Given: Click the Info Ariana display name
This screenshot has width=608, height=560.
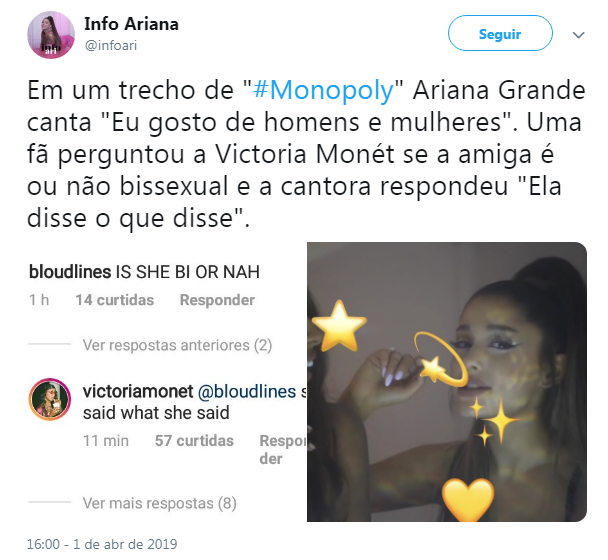Looking at the screenshot, I should click(x=131, y=24).
